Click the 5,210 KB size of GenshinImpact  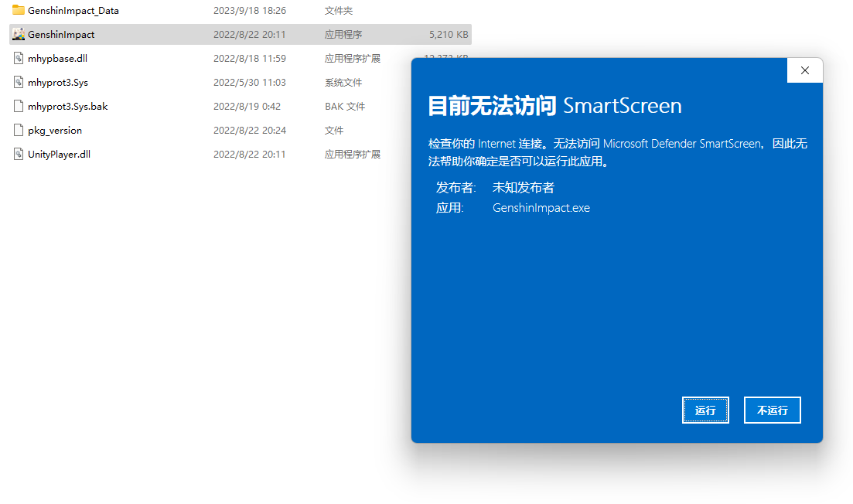pos(449,35)
